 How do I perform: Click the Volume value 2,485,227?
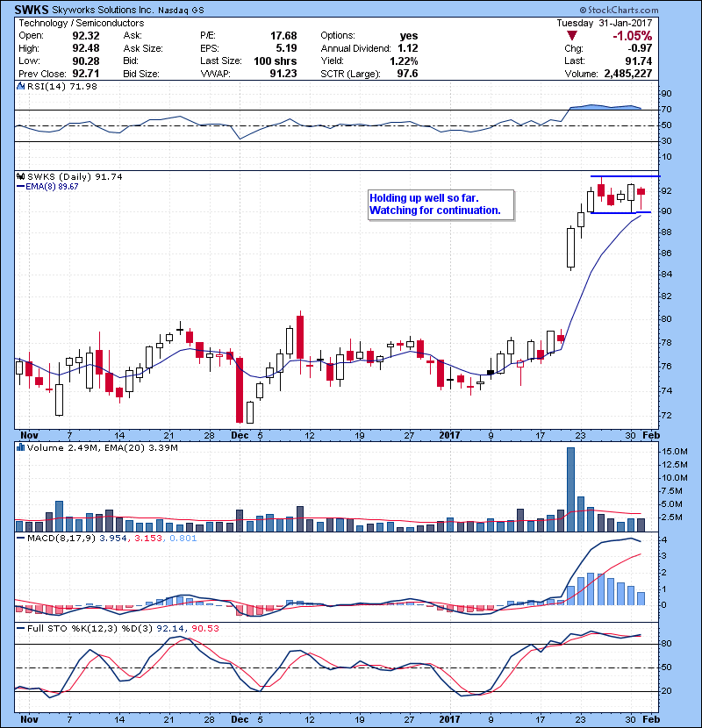tap(628, 74)
